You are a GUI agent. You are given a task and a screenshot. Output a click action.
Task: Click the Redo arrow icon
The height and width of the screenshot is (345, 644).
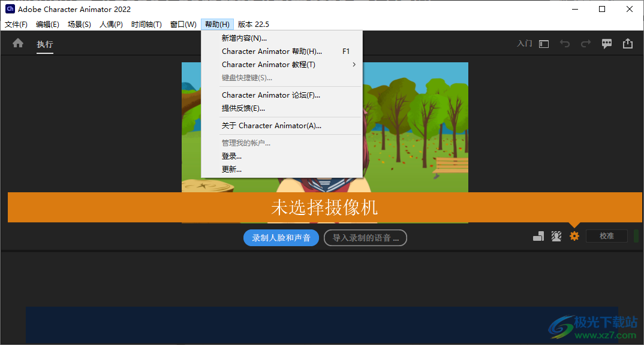tap(586, 44)
